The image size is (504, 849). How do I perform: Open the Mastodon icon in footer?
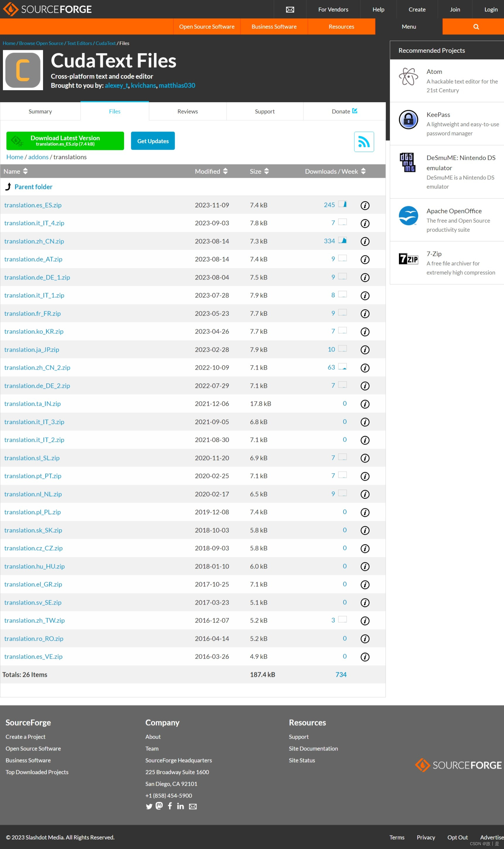coord(159,806)
